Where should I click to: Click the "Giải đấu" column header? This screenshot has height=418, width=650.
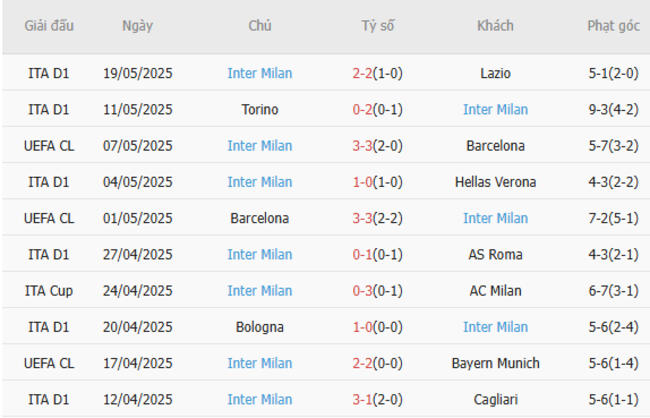pos(49,26)
